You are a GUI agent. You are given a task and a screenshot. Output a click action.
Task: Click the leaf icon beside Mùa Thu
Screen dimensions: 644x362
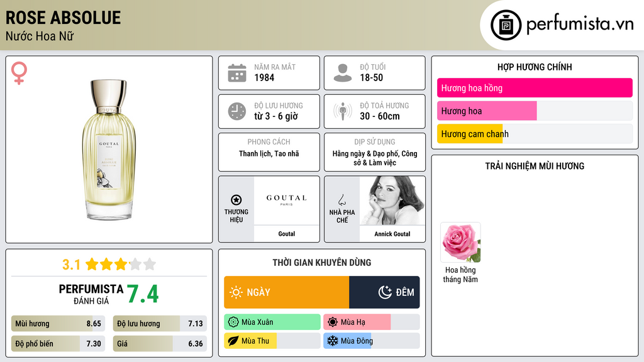(233, 341)
